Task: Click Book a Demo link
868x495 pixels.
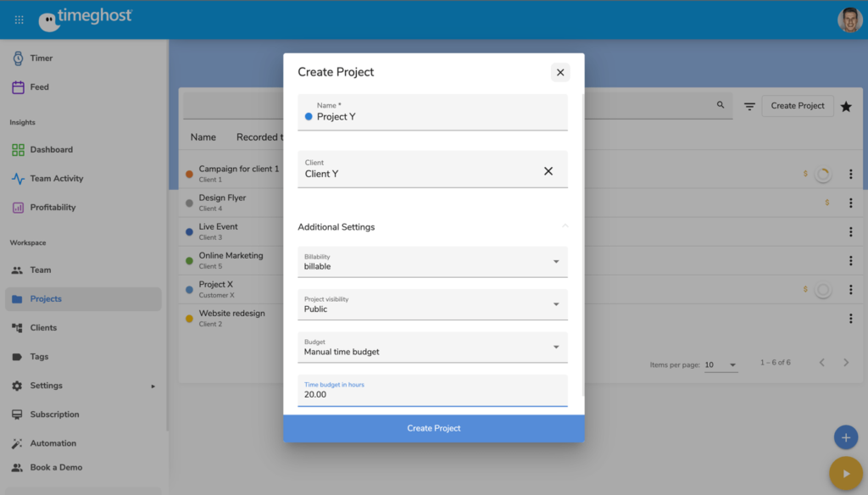Action: pos(56,467)
